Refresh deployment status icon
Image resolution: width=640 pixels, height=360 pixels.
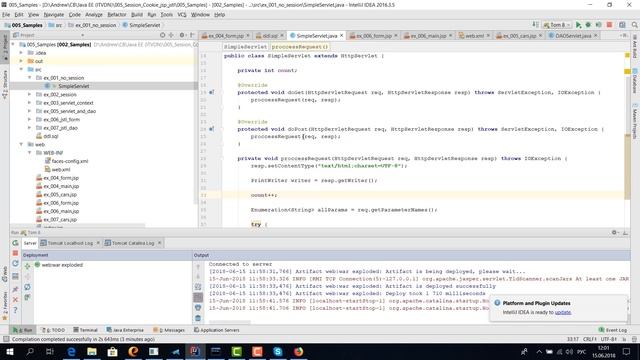click(x=27, y=287)
